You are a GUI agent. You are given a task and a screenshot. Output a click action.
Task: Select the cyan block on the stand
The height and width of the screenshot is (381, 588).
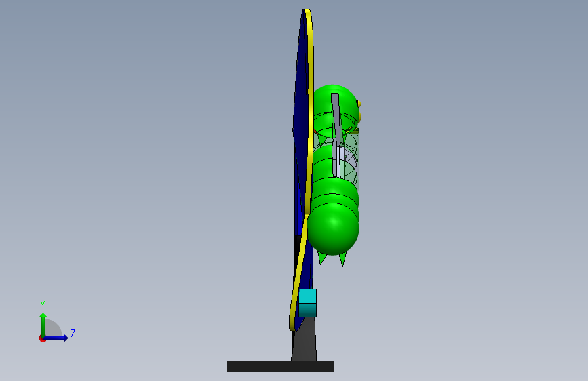tap(307, 303)
